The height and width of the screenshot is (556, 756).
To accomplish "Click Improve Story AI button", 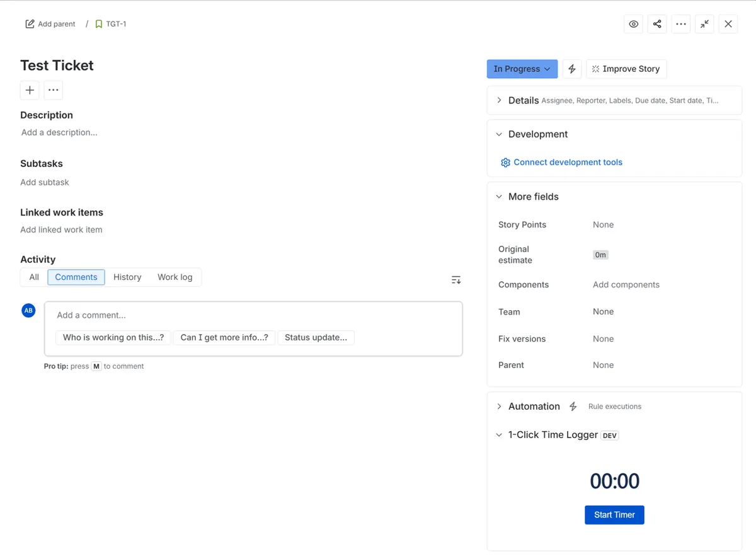I will [626, 69].
